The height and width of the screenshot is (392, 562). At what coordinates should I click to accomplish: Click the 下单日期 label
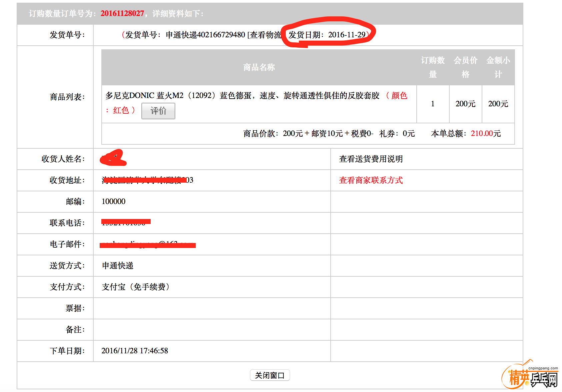tap(67, 351)
